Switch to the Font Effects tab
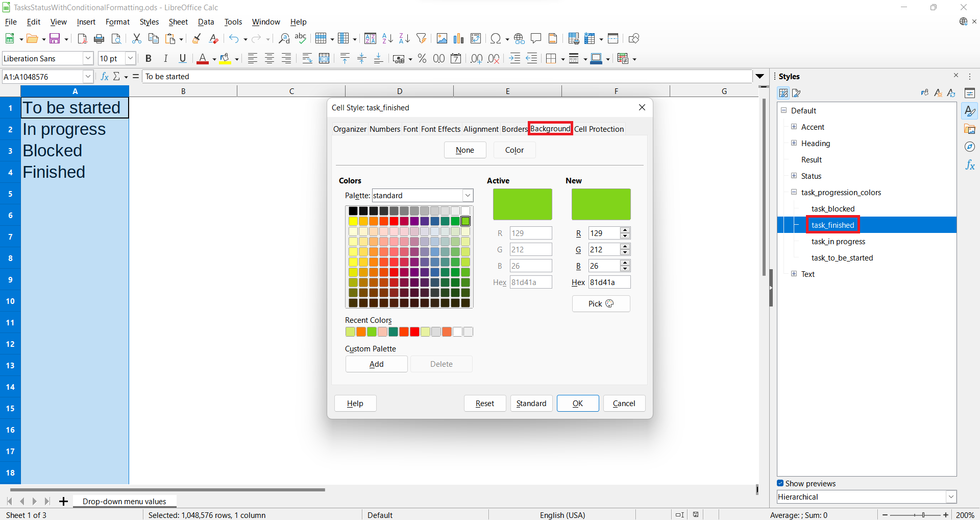This screenshot has width=980, height=520. point(440,129)
